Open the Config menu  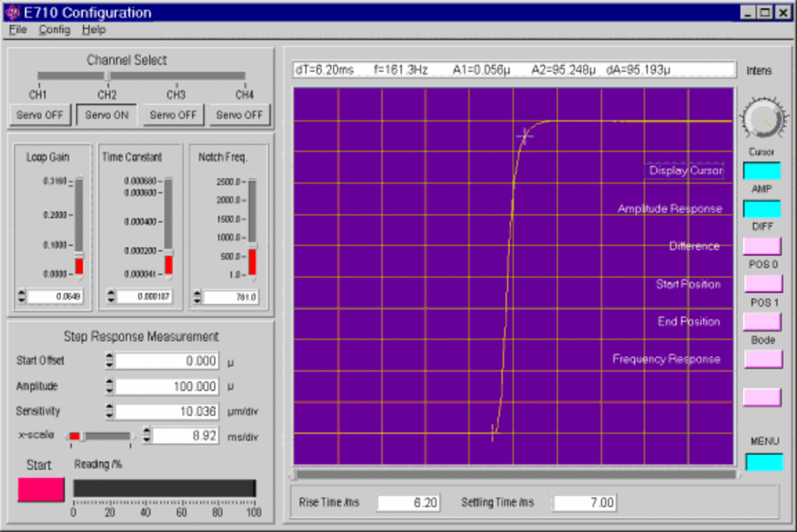(x=55, y=30)
